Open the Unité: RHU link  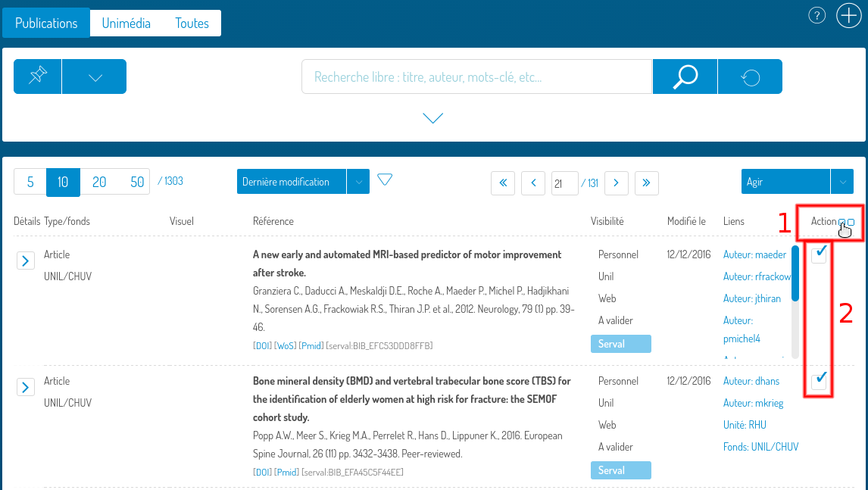(745, 425)
